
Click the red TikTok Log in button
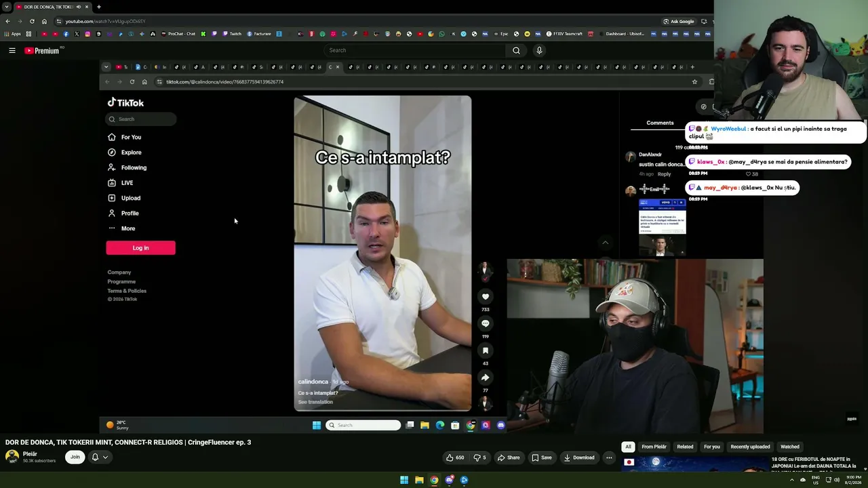tap(140, 248)
